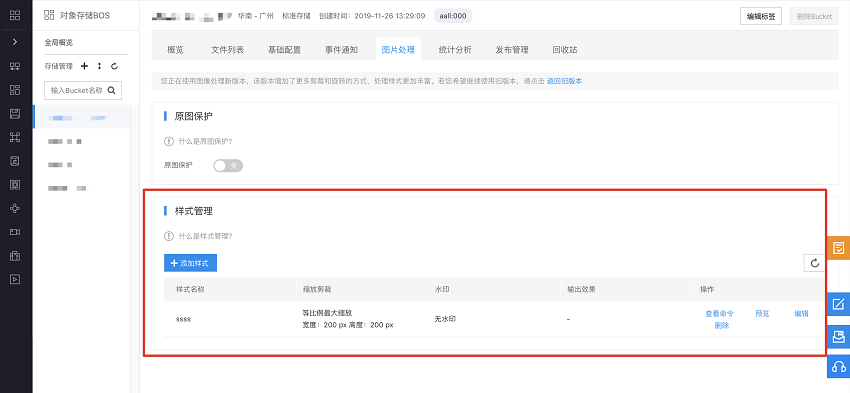Refresh the style table with the circular arrow
850x393 pixels.
coord(814,263)
